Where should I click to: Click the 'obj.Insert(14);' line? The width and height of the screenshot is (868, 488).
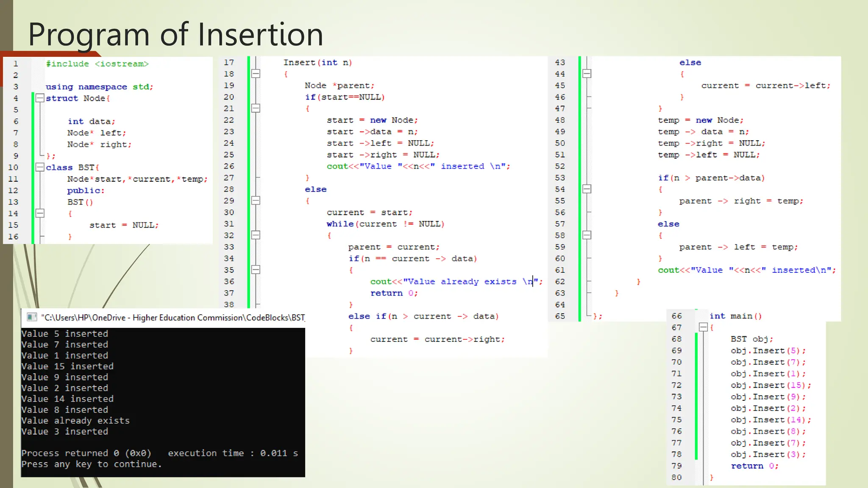pos(771,420)
